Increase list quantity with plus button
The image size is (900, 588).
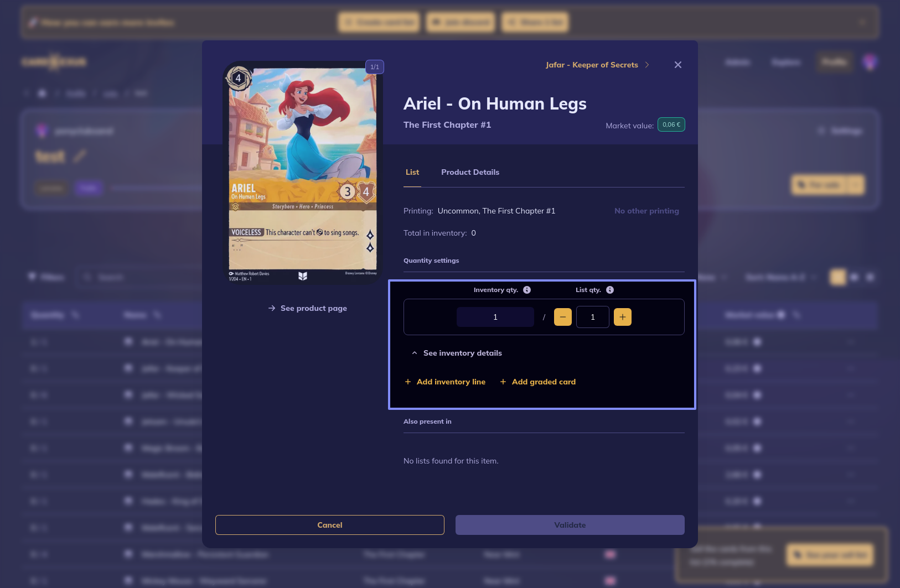[x=622, y=317]
